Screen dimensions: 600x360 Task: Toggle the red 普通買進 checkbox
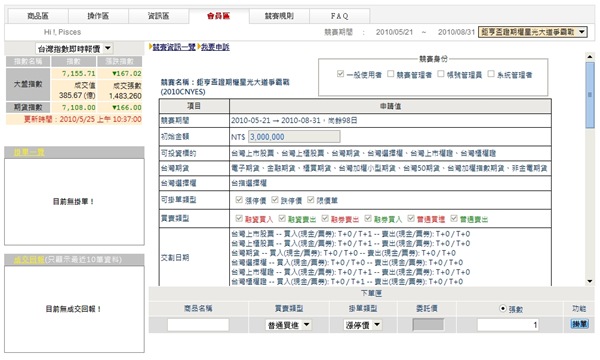[411, 218]
